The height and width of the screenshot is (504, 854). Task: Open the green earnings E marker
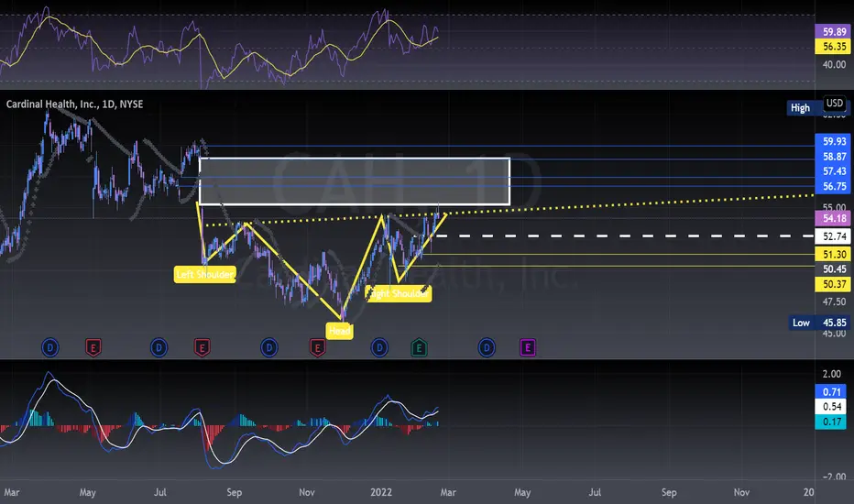pos(419,347)
